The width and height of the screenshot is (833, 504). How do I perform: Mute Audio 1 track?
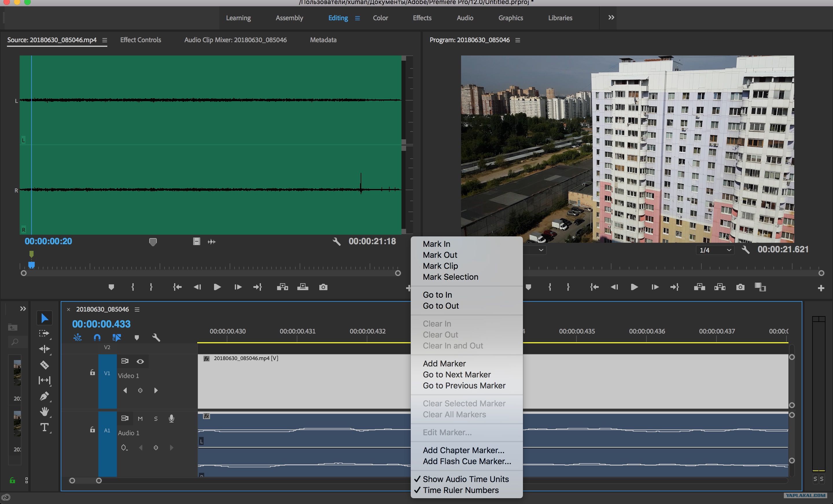tap(140, 418)
